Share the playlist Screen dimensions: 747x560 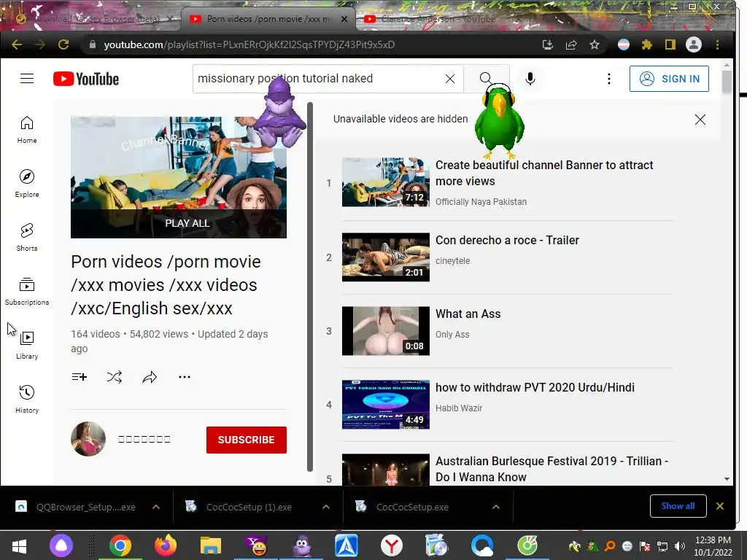point(150,377)
